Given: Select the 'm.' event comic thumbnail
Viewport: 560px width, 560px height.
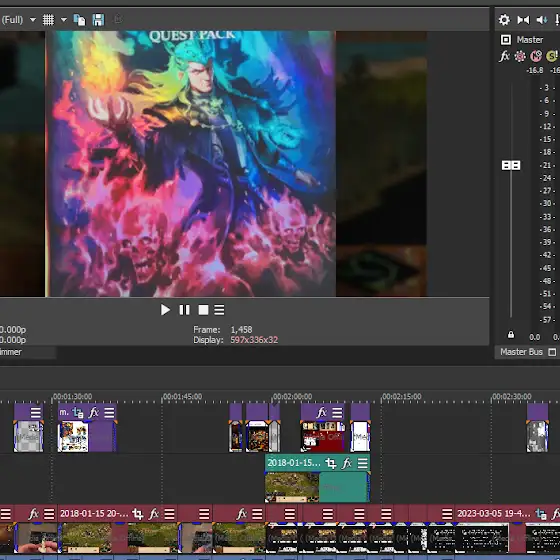Looking at the screenshot, I should (x=73, y=436).
